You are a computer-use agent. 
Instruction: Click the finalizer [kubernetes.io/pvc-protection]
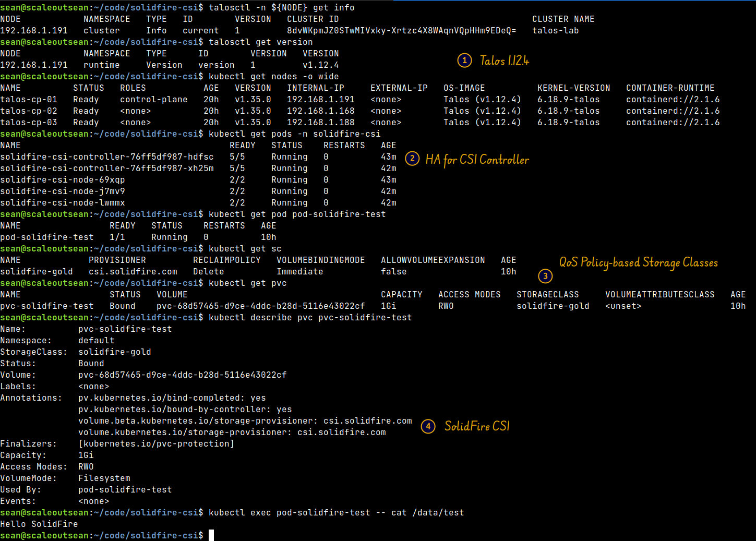tap(156, 443)
